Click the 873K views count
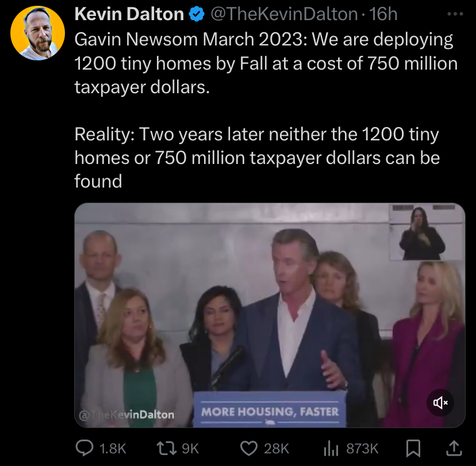 362,449
